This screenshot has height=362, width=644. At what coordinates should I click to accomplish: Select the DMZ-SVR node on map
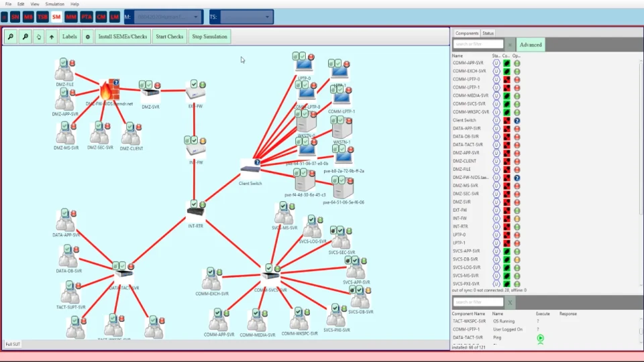150,92
